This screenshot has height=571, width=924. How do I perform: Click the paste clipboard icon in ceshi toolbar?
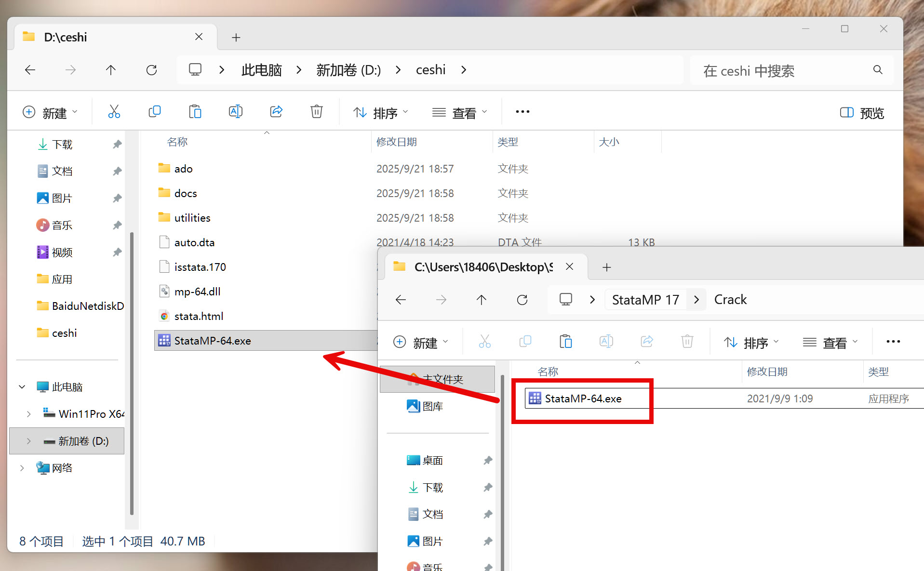click(x=195, y=112)
